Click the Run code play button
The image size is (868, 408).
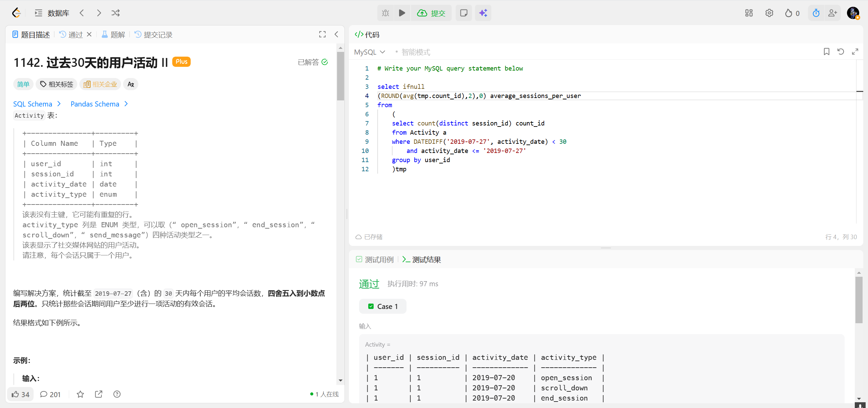point(402,13)
